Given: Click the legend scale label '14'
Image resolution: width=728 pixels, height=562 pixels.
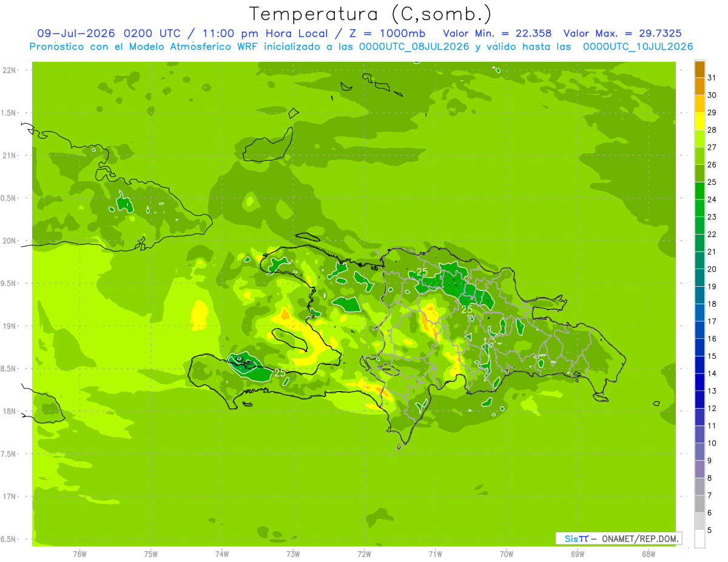Looking at the screenshot, I should [712, 373].
